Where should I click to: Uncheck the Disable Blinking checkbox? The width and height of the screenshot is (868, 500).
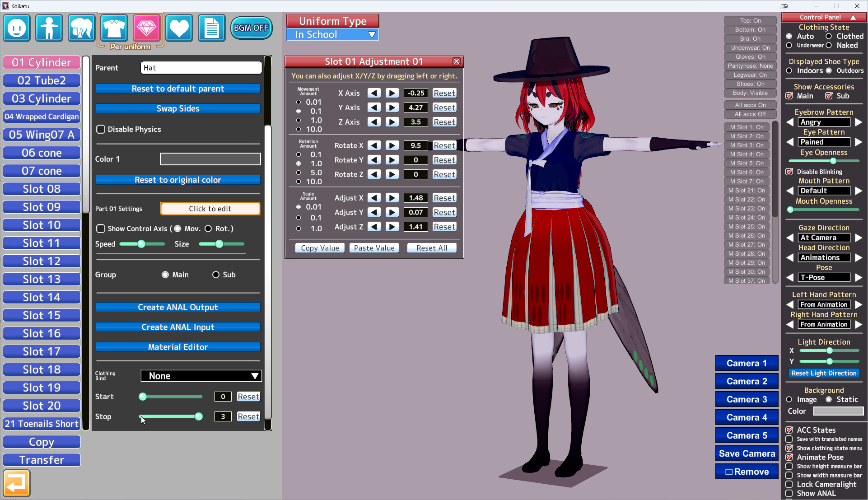click(789, 172)
